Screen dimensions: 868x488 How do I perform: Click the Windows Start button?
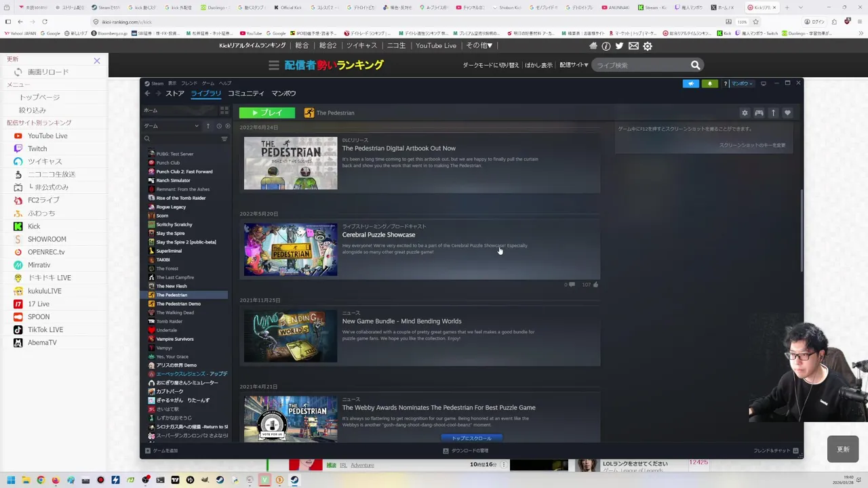(x=11, y=480)
